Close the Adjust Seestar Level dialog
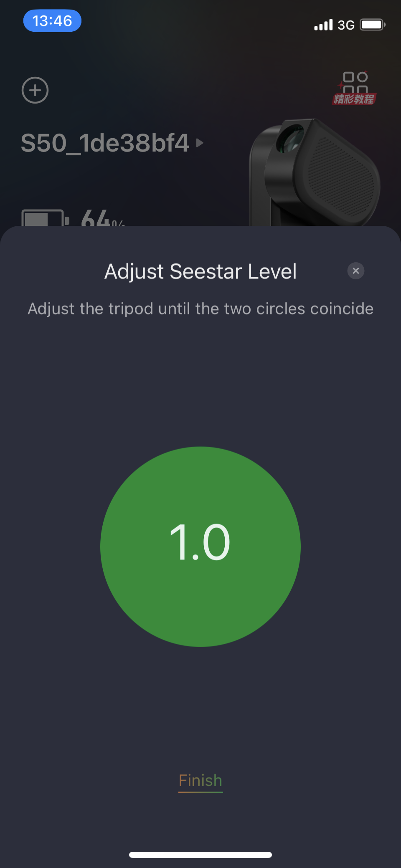This screenshot has width=401, height=868. click(356, 271)
